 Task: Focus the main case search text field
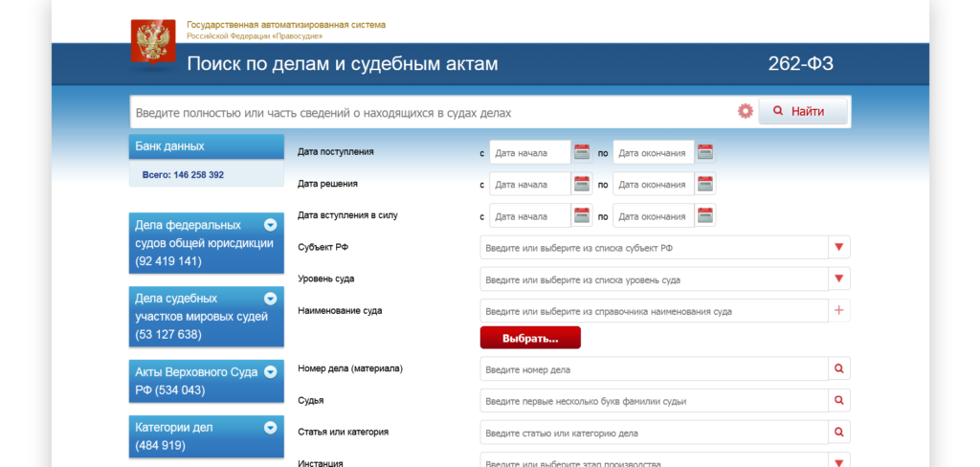pyautogui.click(x=431, y=113)
